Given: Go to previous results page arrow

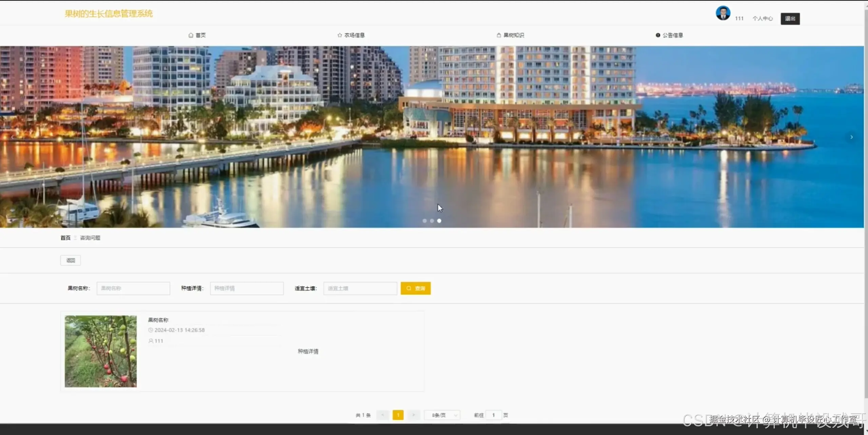Looking at the screenshot, I should click(x=382, y=415).
